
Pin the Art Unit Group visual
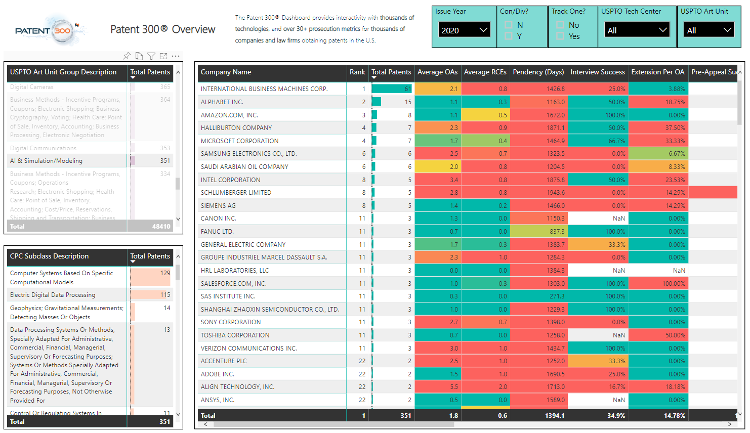[127, 56]
